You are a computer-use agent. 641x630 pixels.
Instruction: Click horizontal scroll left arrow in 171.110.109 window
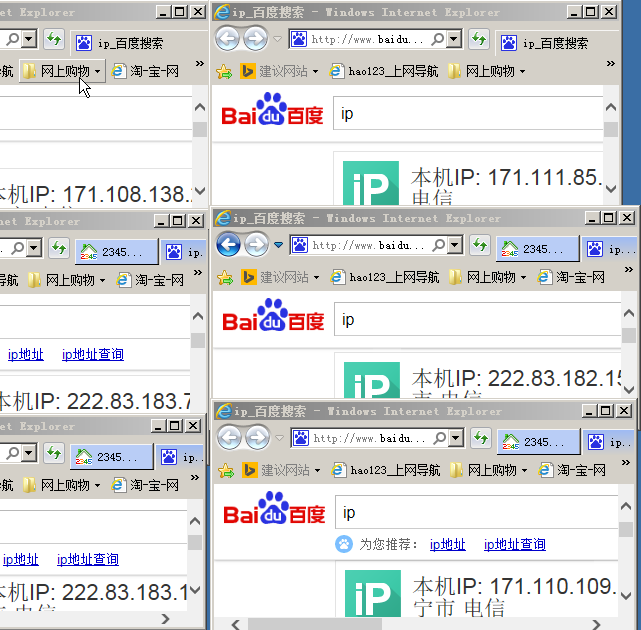[235, 624]
